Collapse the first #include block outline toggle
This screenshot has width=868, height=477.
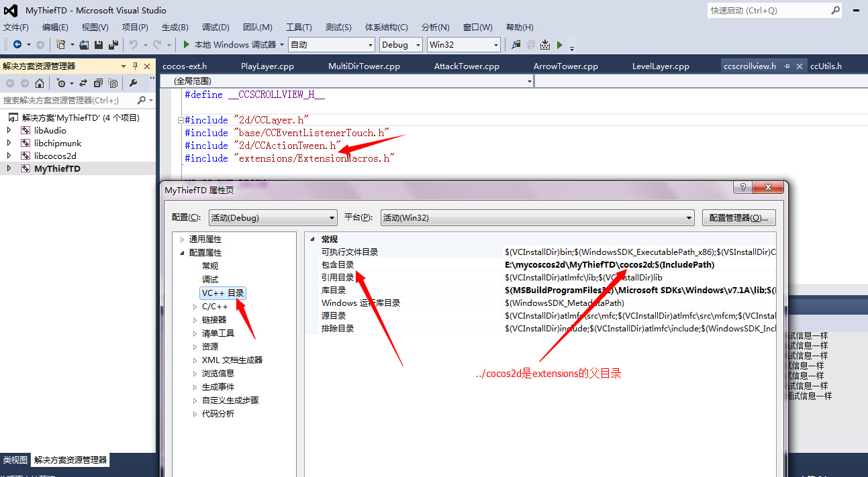point(180,119)
